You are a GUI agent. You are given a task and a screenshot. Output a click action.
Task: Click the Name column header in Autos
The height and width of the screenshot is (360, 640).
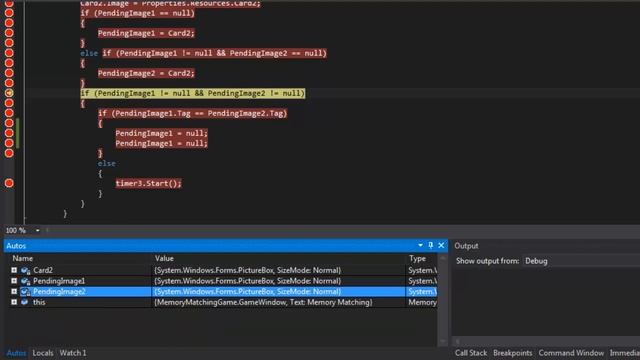pyautogui.click(x=22, y=258)
